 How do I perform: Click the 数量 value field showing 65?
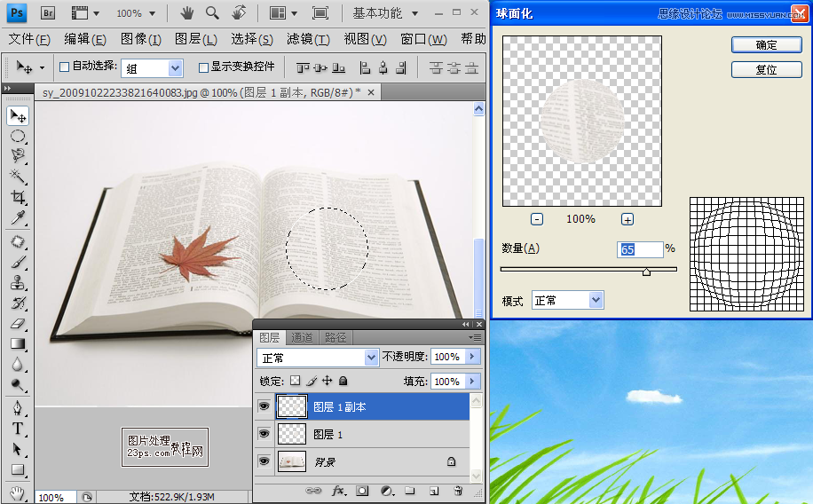pos(640,249)
